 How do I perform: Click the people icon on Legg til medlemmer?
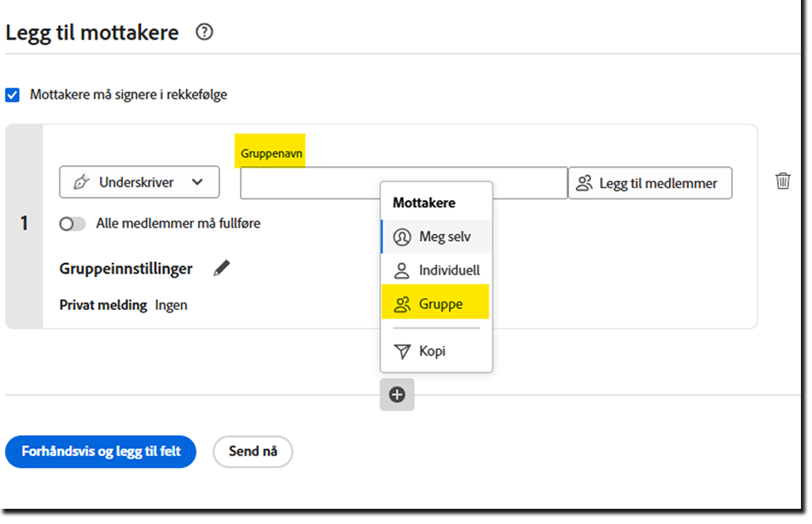585,182
